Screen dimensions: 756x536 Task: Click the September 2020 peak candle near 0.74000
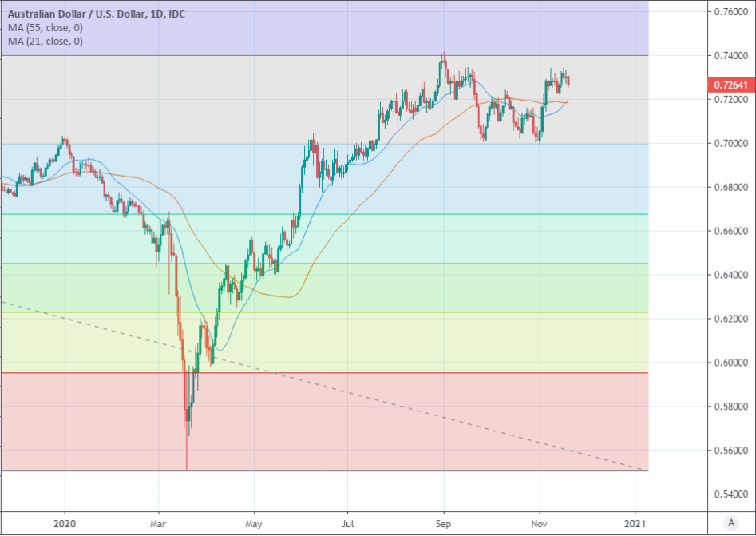443,62
